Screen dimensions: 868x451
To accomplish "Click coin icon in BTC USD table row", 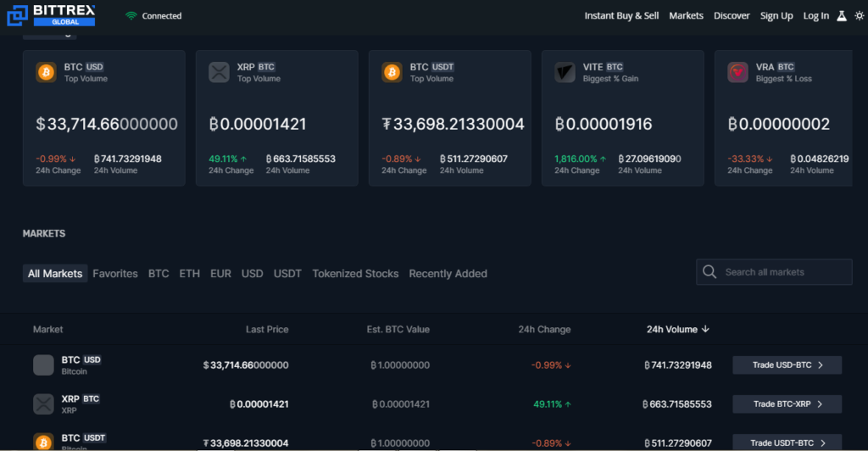I will pos(43,365).
